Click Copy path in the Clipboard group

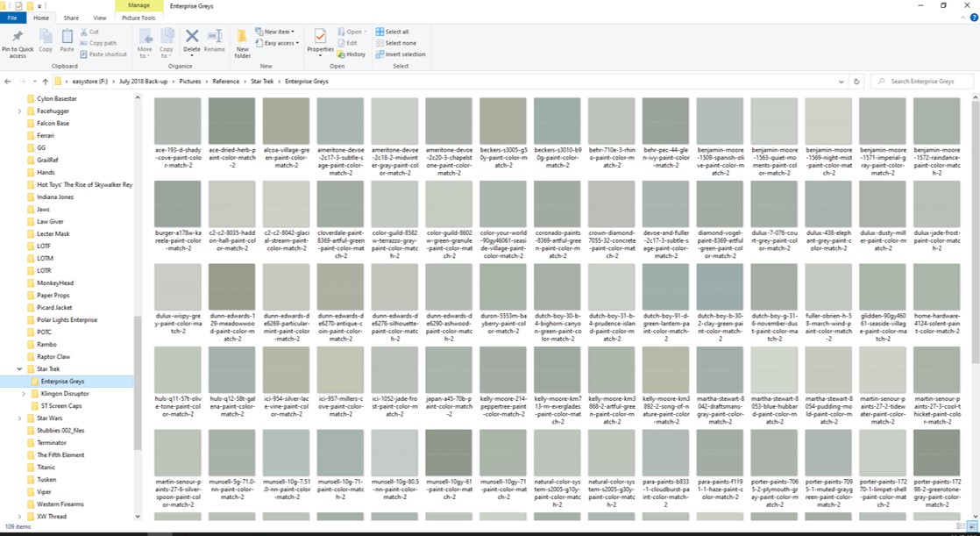(x=98, y=43)
